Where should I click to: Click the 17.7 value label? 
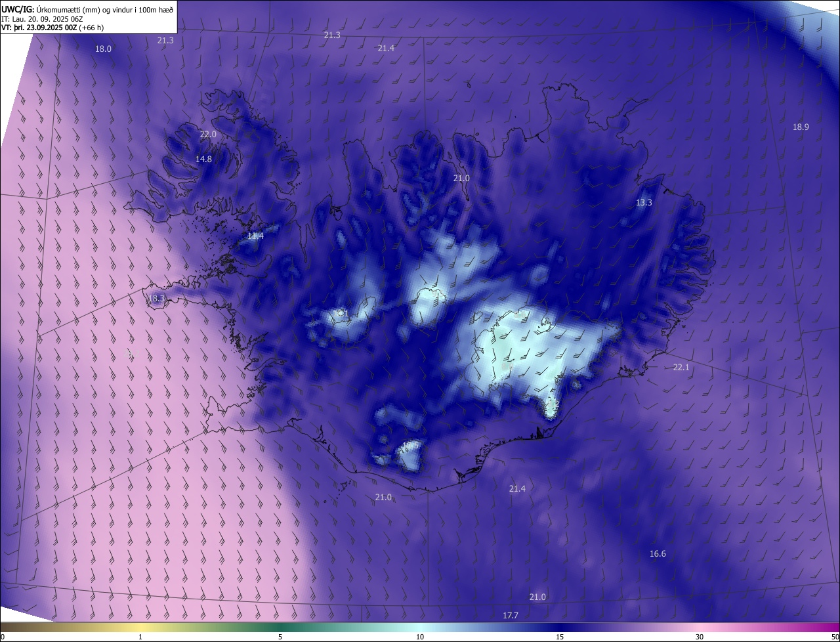tap(511, 615)
